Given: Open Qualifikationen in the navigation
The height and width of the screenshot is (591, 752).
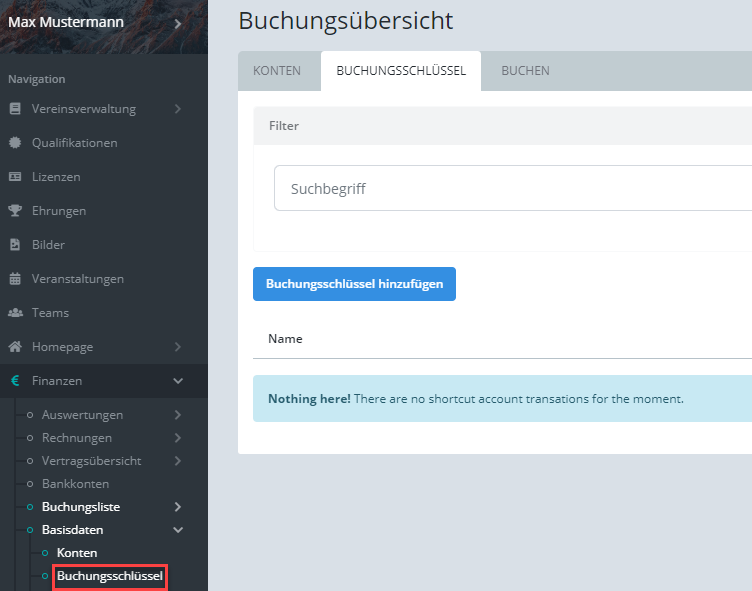Looking at the screenshot, I should coord(75,143).
